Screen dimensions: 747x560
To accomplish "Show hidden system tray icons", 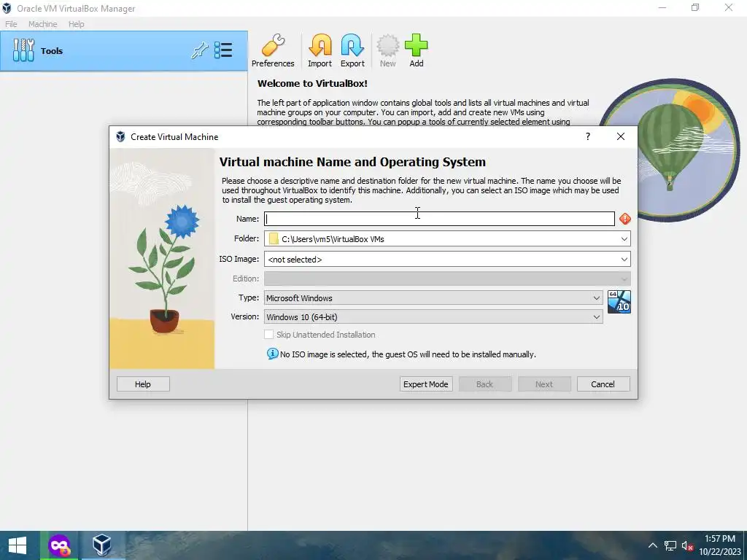I will coord(653,545).
